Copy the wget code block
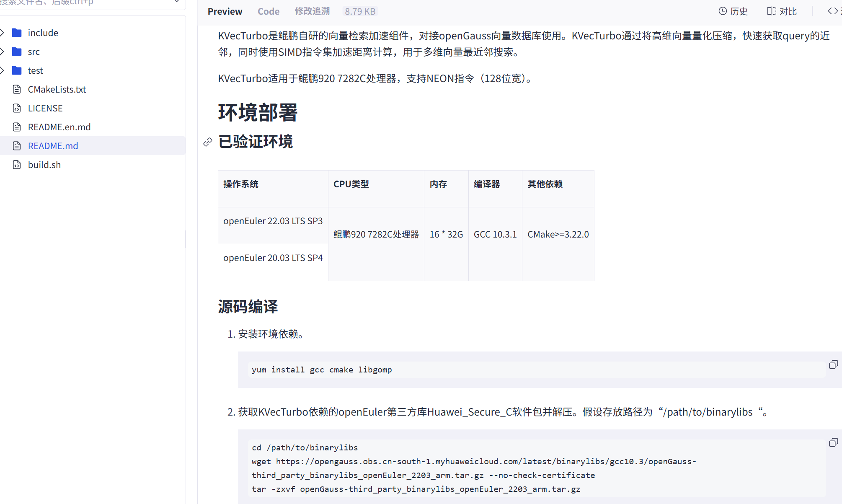 point(833,442)
